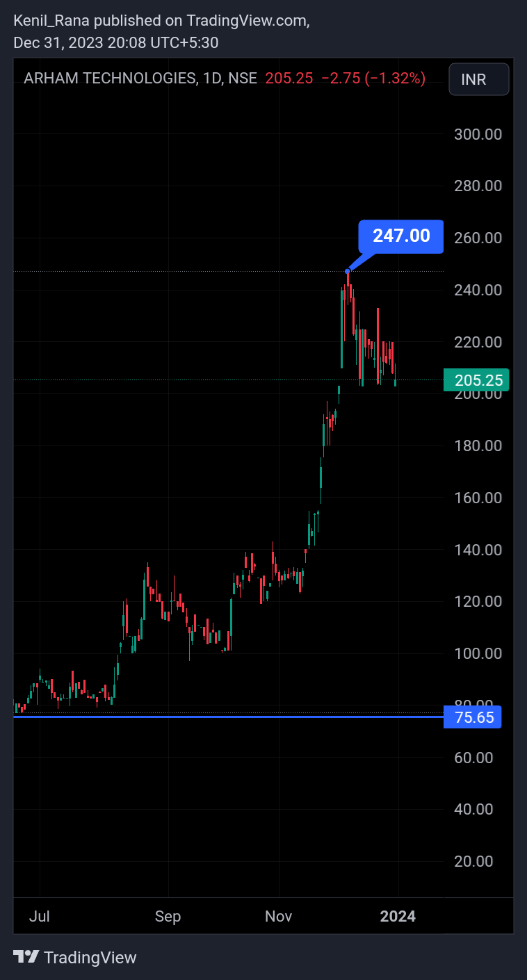Click the 100.00 price axis label

478,653
